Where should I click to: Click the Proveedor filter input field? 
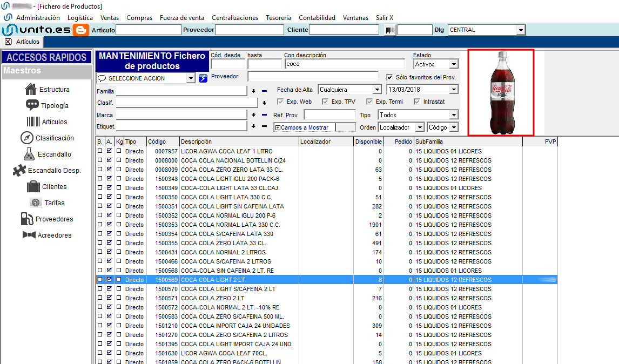click(x=313, y=77)
